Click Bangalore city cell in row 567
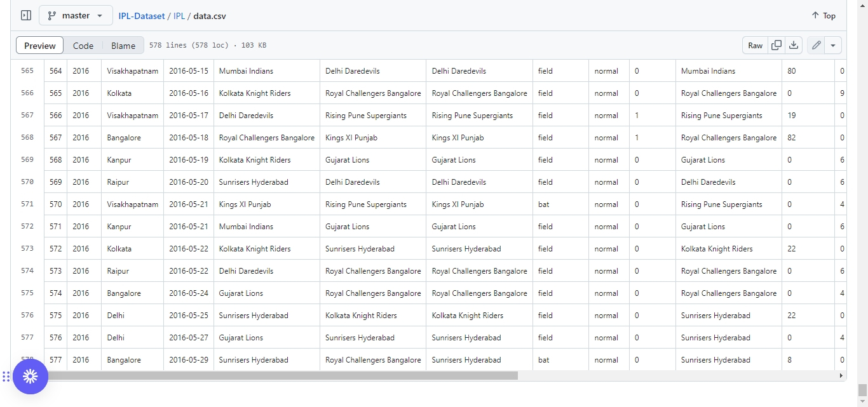Screen dimensions: 868x407 [133, 138]
